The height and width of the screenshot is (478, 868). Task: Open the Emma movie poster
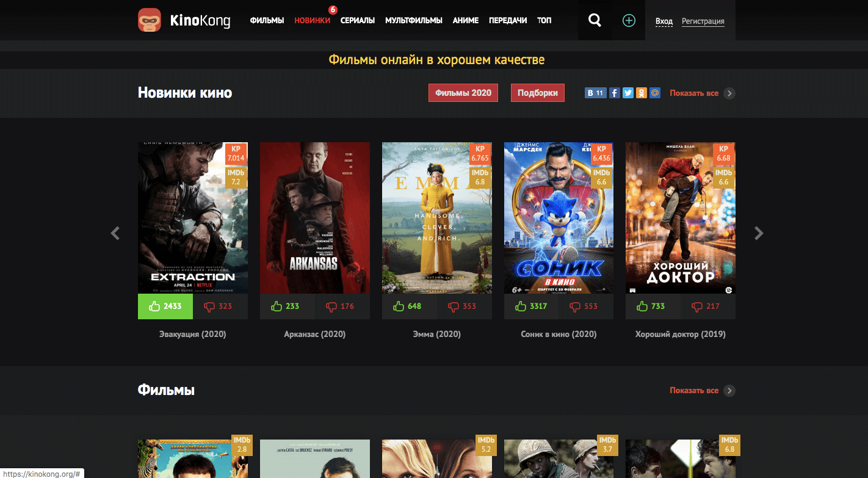[x=437, y=218]
